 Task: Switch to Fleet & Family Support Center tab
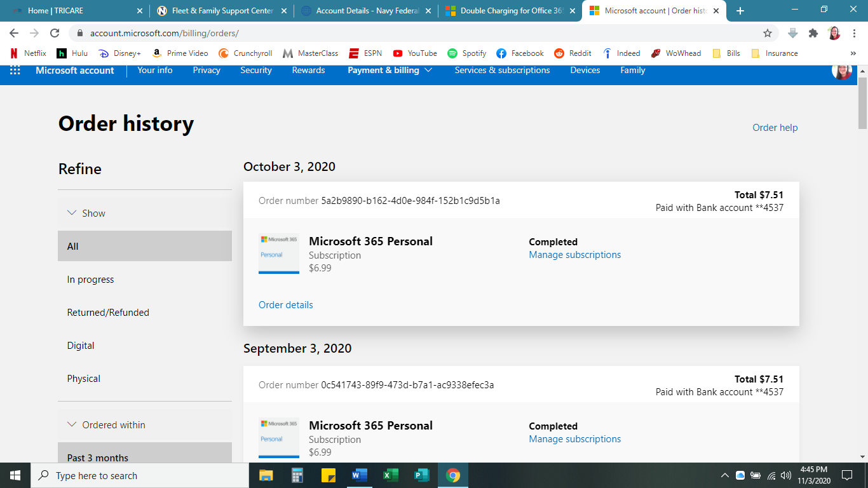click(x=222, y=11)
